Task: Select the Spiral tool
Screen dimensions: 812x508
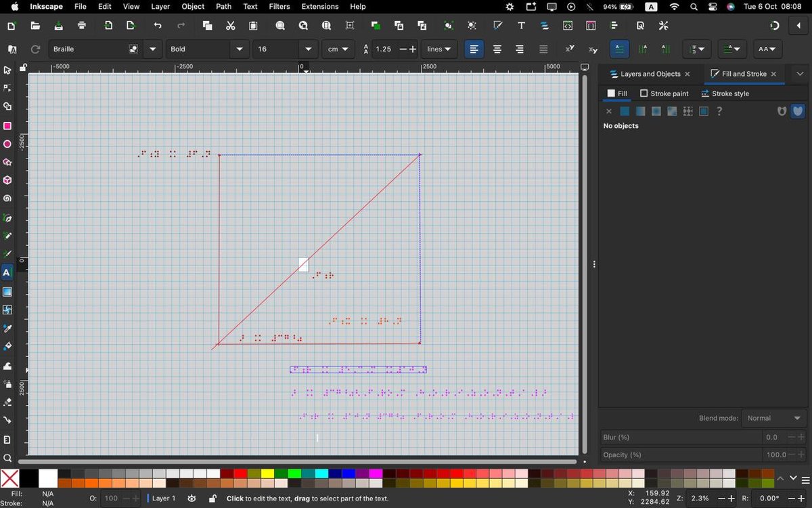Action: (7, 199)
